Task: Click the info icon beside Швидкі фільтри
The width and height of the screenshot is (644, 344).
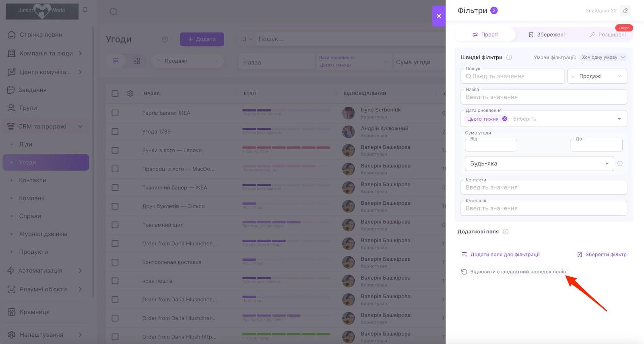Action: point(509,57)
